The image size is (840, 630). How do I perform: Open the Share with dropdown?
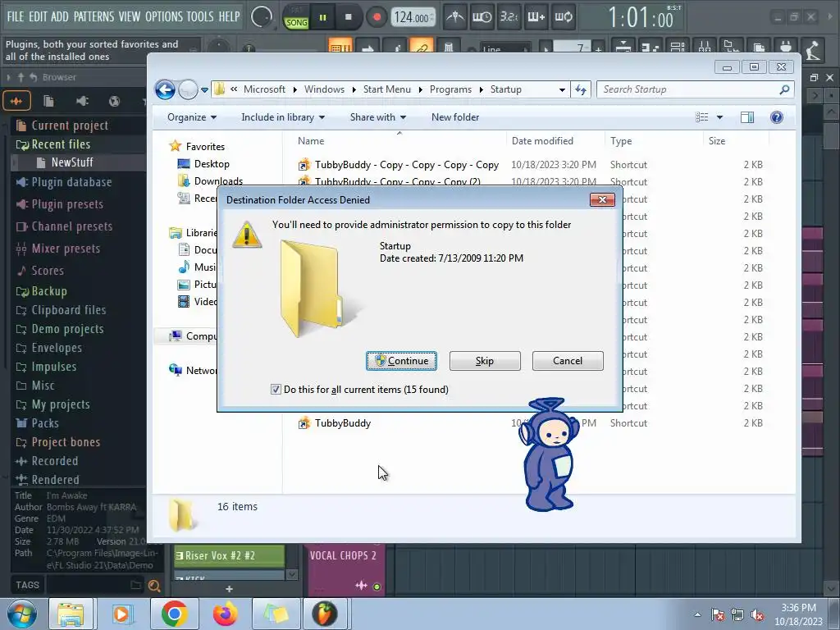[377, 117]
